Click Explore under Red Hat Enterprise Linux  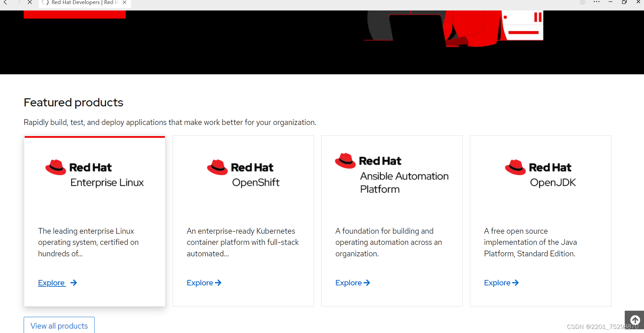[51, 283]
